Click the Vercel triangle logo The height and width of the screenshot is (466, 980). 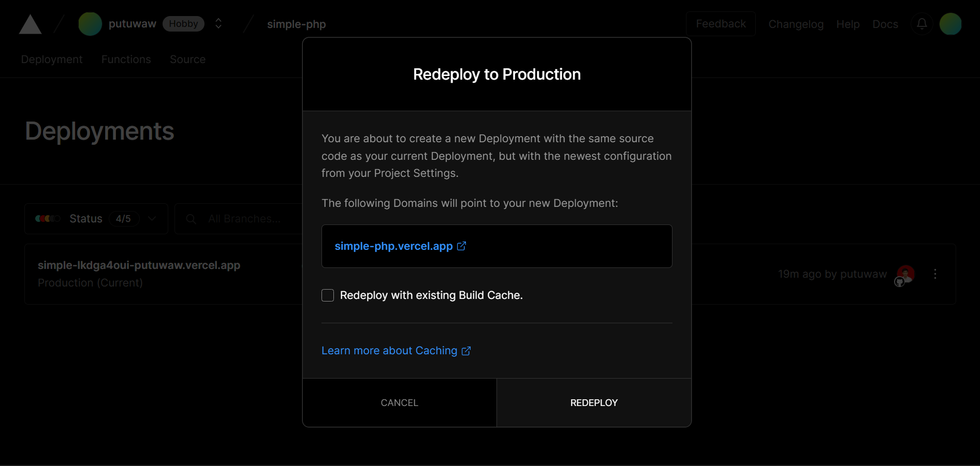30,24
